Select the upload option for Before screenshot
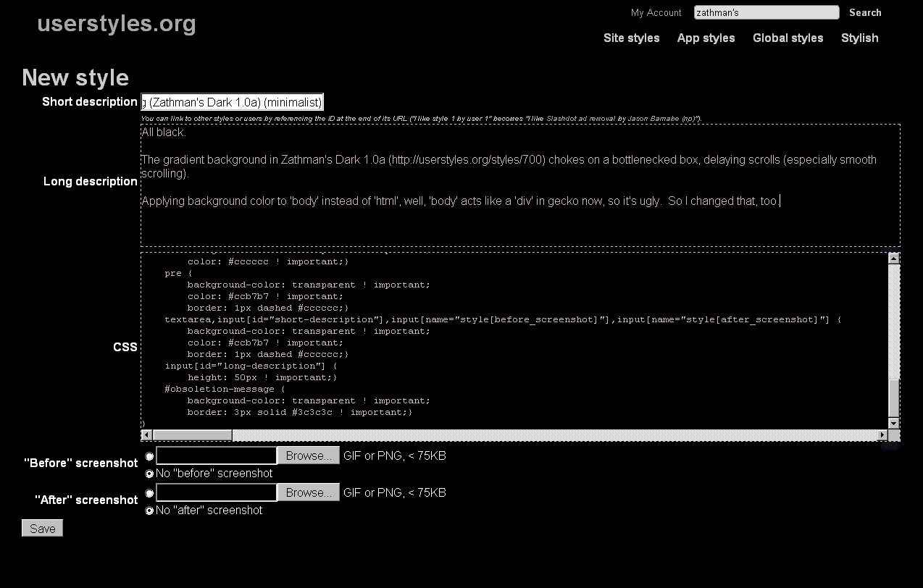Screen dimensions: 923x588 [149, 455]
